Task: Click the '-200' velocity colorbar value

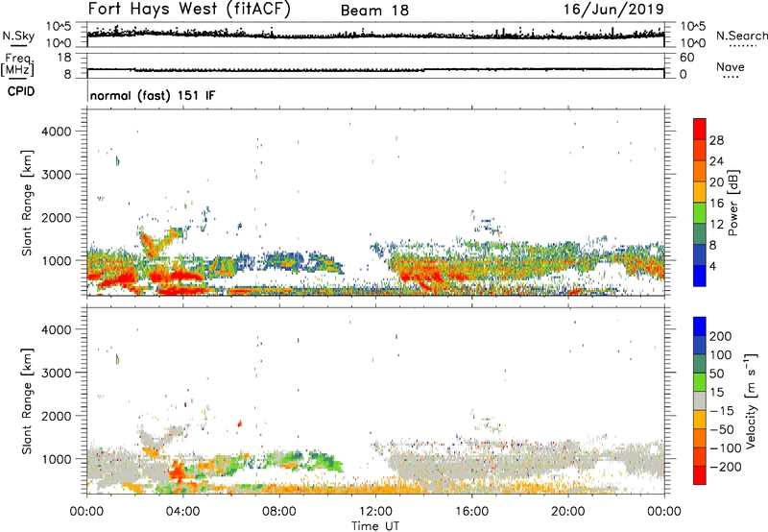Action: [x=726, y=467]
